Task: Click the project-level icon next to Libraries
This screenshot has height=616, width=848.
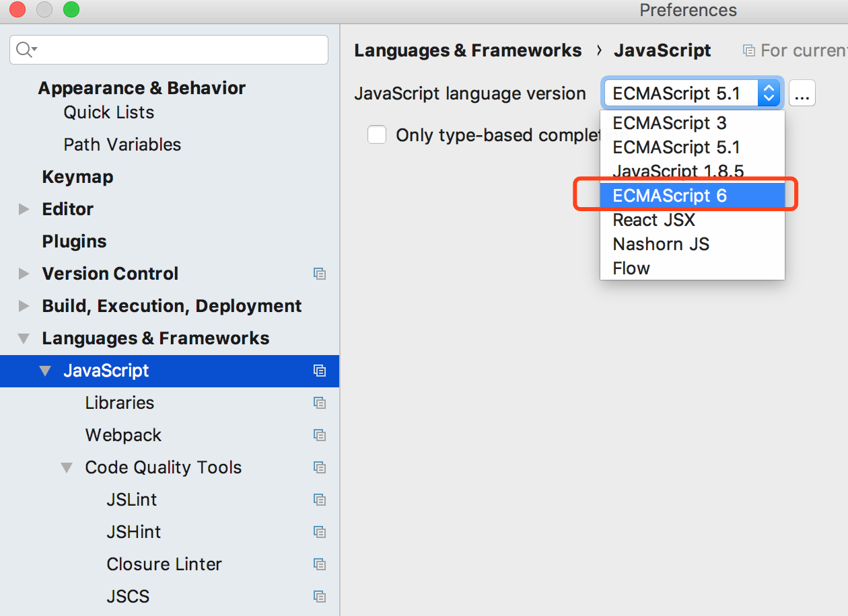Action: [x=320, y=403]
